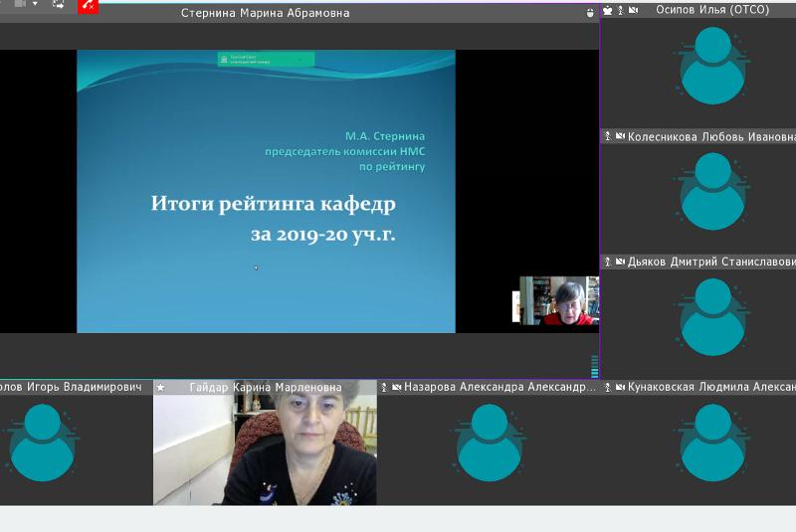Click the moderator crown icon for Осипов Илья
This screenshot has width=796, height=532.
pos(608,10)
